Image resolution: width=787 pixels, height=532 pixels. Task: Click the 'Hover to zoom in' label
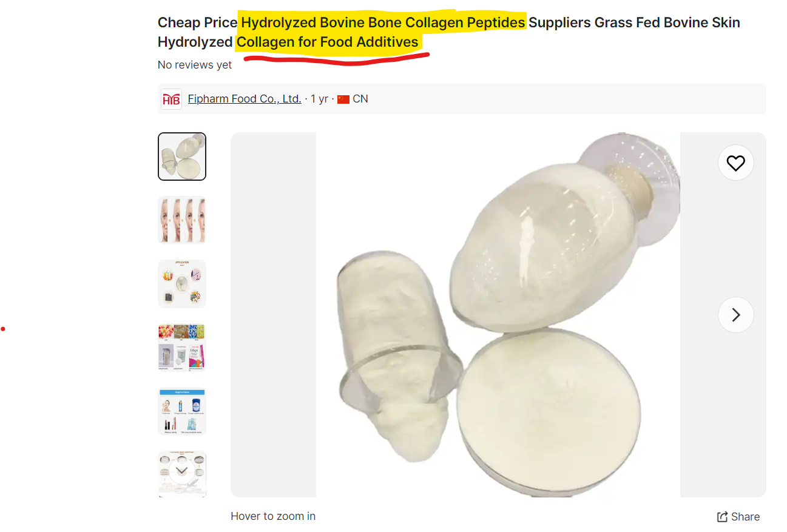coord(273,516)
